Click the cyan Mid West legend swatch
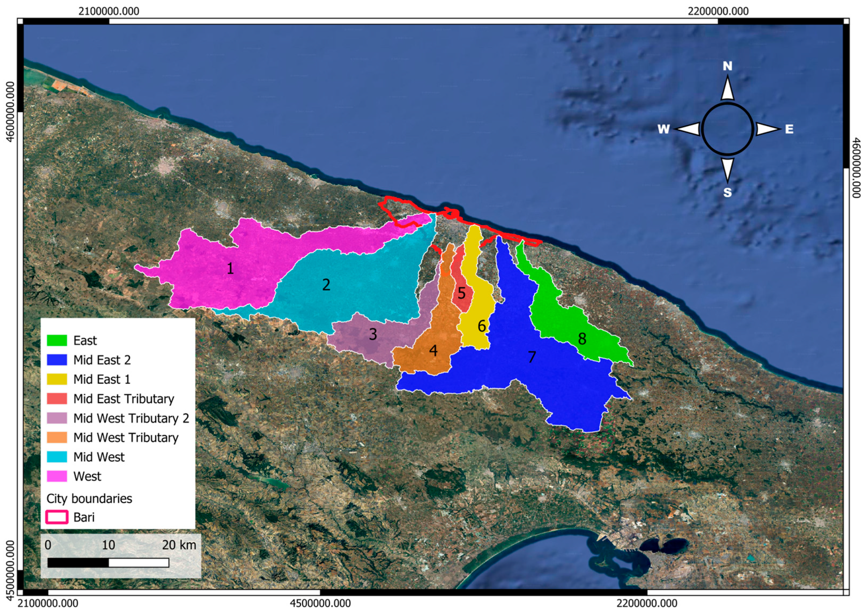Image resolution: width=868 pixels, height=612 pixels. (x=57, y=457)
